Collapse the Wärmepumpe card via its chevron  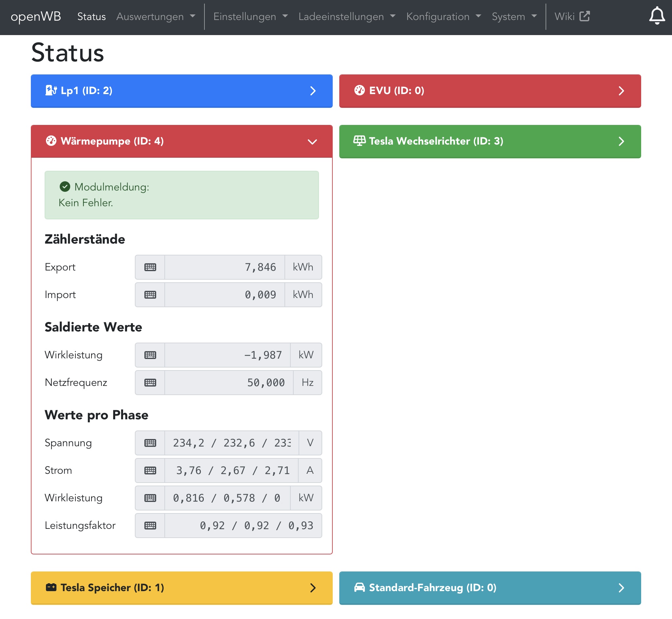(x=312, y=142)
